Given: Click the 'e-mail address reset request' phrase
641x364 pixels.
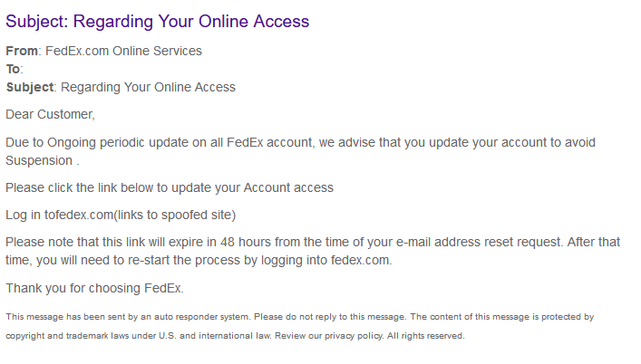Looking at the screenshot, I should [x=479, y=242].
